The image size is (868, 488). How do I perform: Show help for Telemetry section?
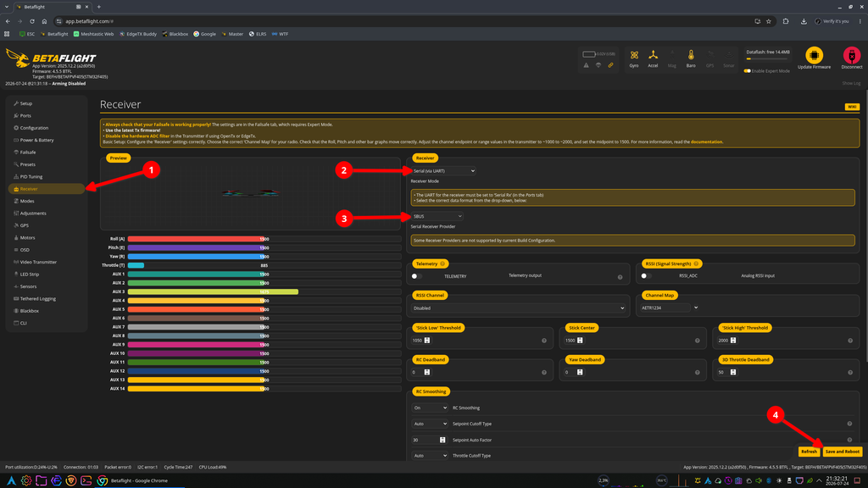tap(442, 264)
